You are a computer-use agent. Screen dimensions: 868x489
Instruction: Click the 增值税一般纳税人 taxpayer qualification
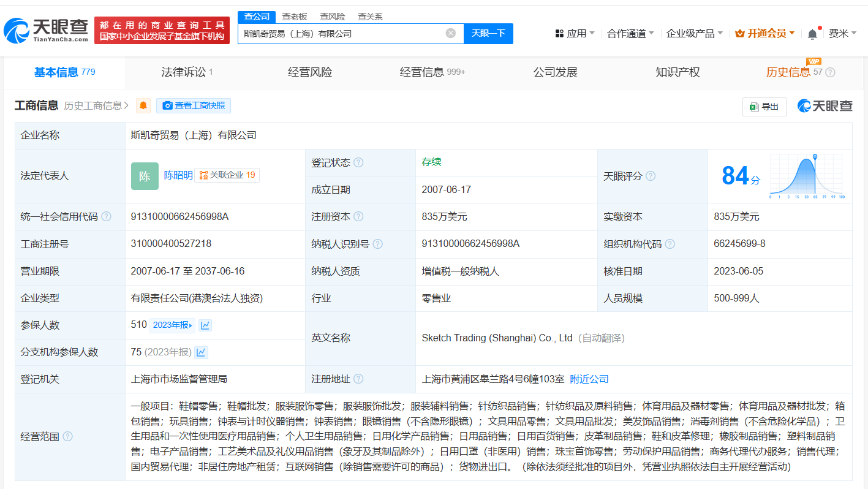[x=460, y=271]
